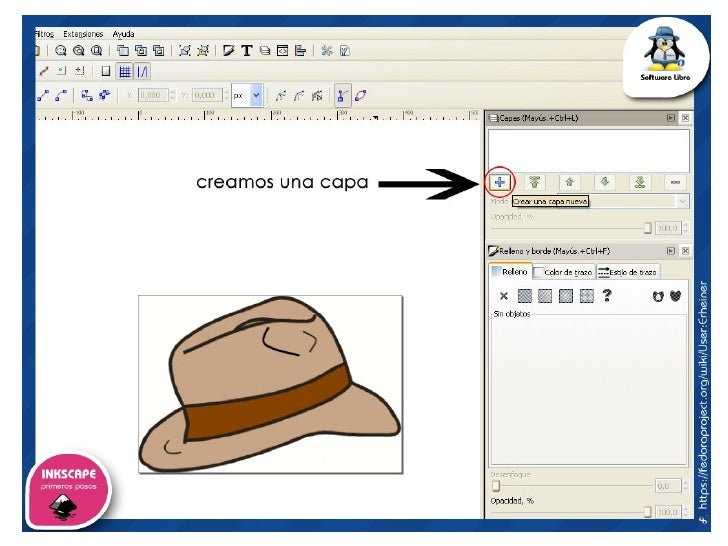The image size is (728, 546).
Task: Delete current layer with the minus button
Action: 675,182
